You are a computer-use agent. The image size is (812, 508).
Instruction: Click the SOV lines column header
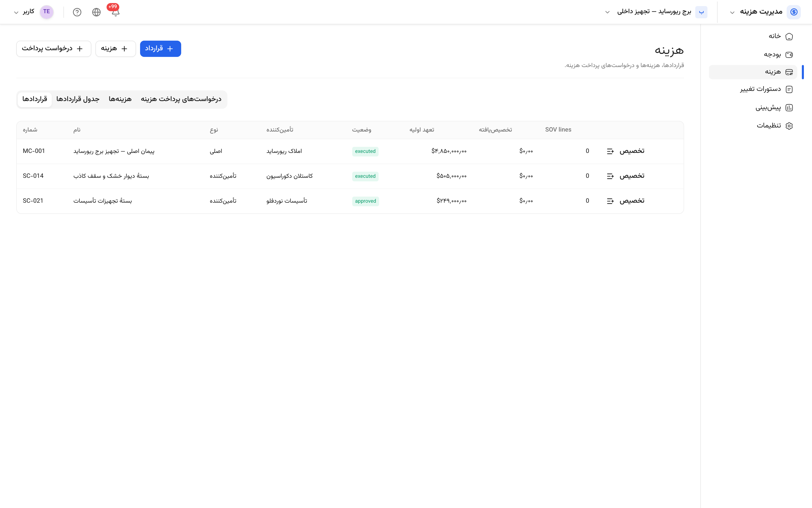(558, 130)
